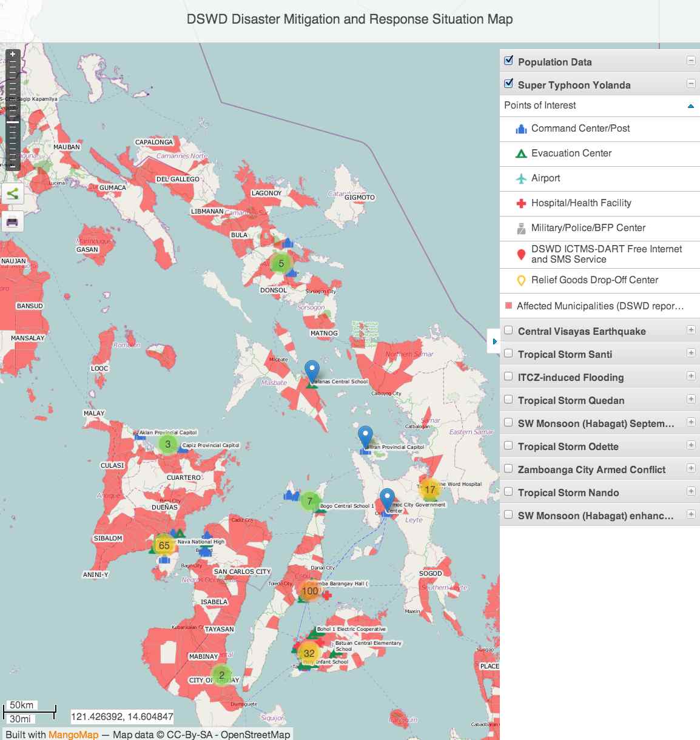Collapse the side panel with arrow tab

point(494,341)
